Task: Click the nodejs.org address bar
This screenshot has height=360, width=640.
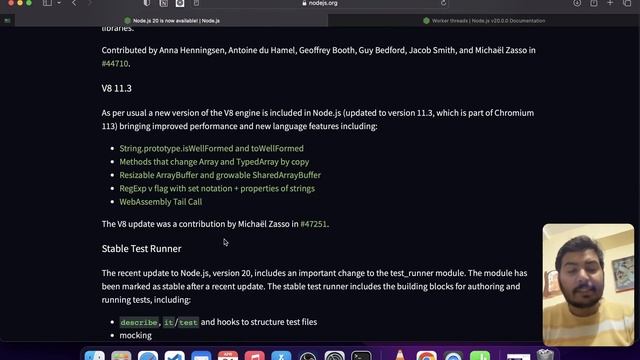Action: click(320, 3)
